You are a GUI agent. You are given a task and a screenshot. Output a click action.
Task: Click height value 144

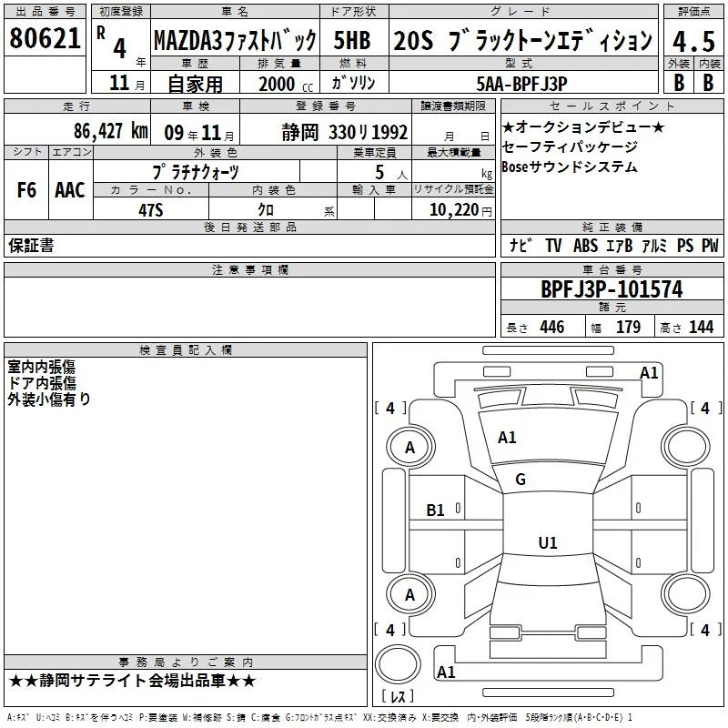coord(701,327)
